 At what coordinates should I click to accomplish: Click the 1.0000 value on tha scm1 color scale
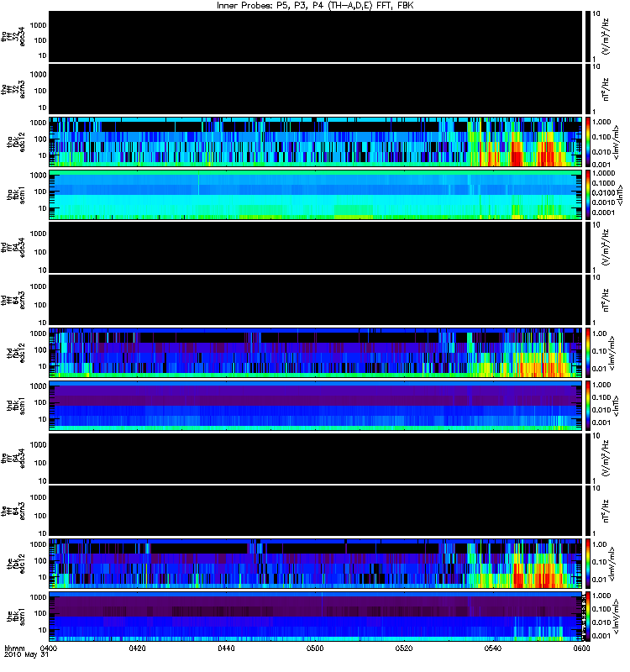click(x=603, y=173)
